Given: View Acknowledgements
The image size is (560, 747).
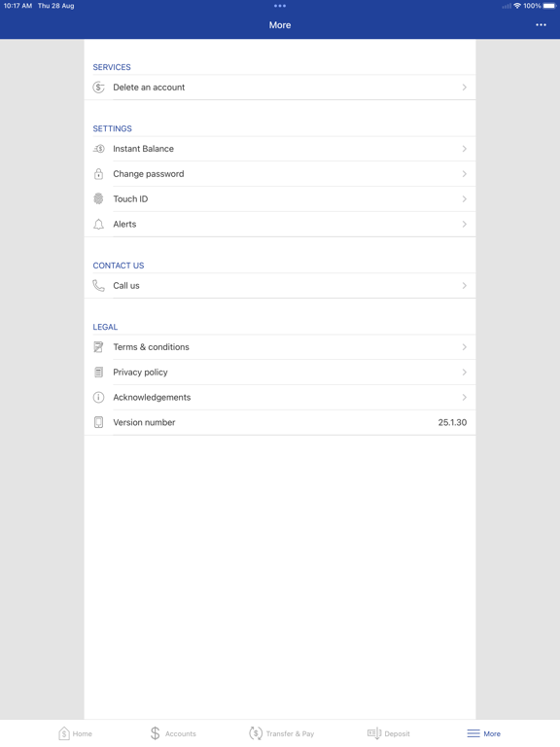Looking at the screenshot, I should click(x=280, y=397).
